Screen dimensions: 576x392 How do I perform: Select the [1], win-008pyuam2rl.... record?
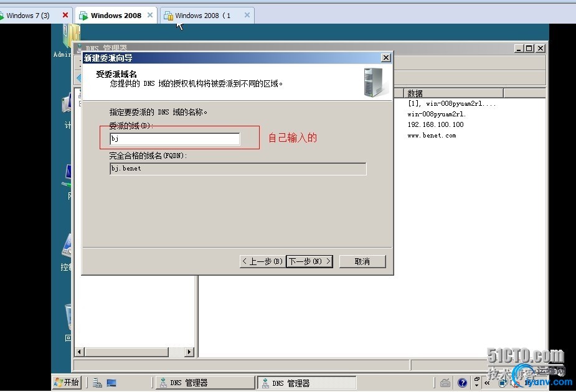451,103
